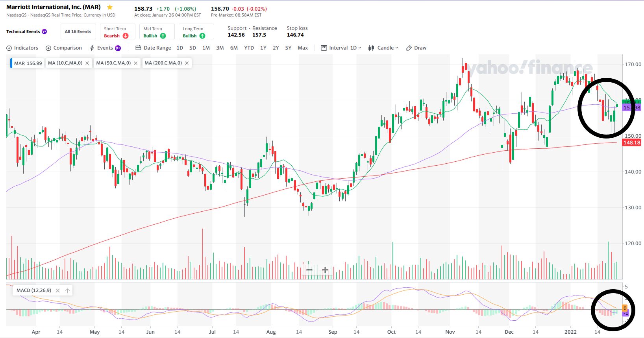Open the Short Term Bearish card
Screen dimensions: 644x338
coord(117,31)
